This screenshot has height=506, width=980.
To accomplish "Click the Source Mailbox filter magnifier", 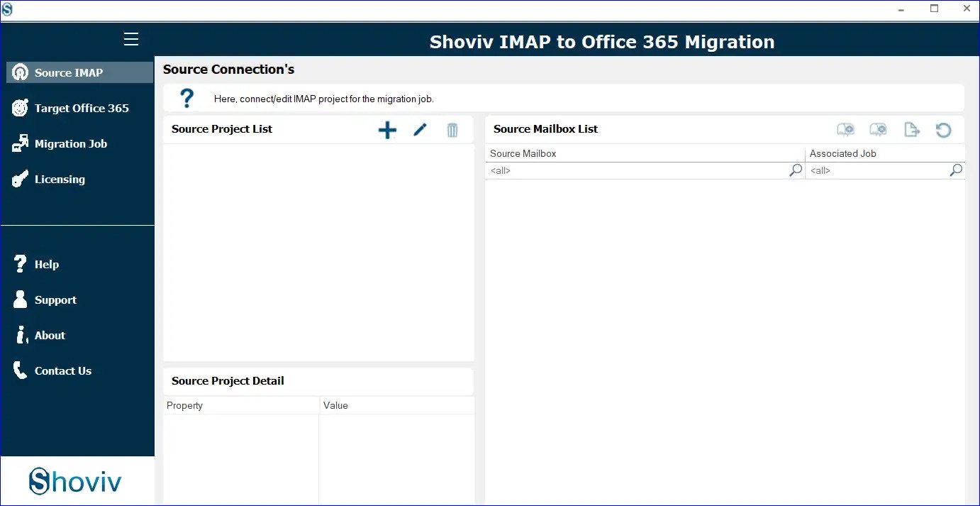I will click(796, 170).
